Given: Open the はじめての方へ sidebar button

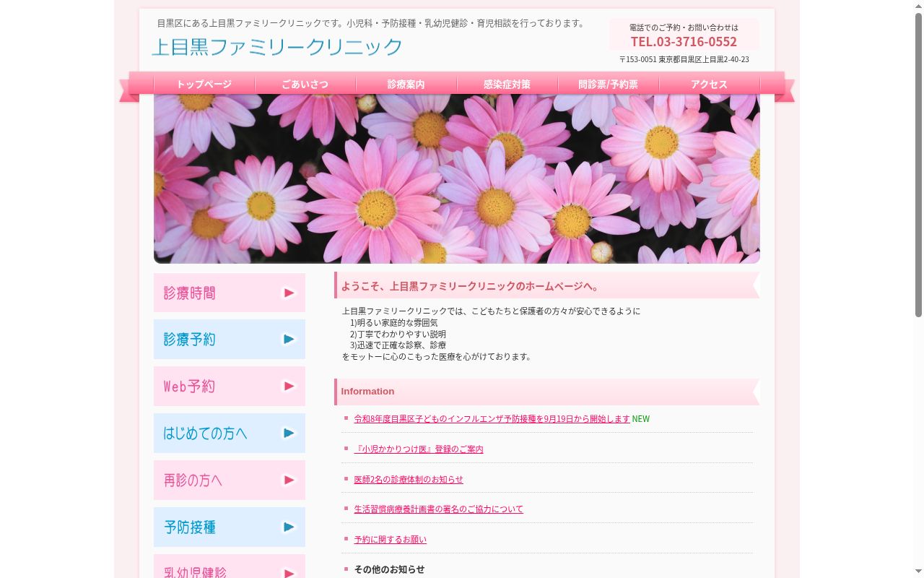Looking at the screenshot, I should (x=230, y=433).
